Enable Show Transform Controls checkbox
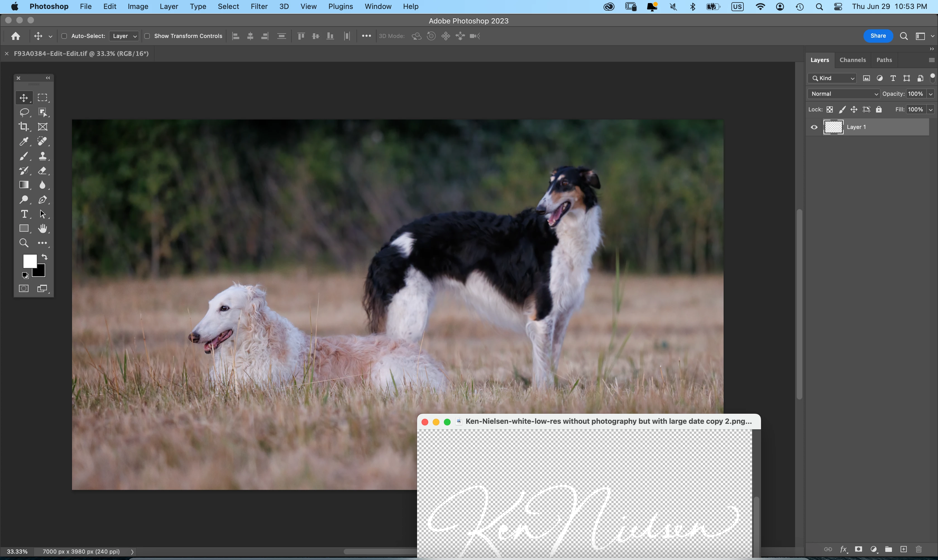The width and height of the screenshot is (938, 560). [x=147, y=36]
